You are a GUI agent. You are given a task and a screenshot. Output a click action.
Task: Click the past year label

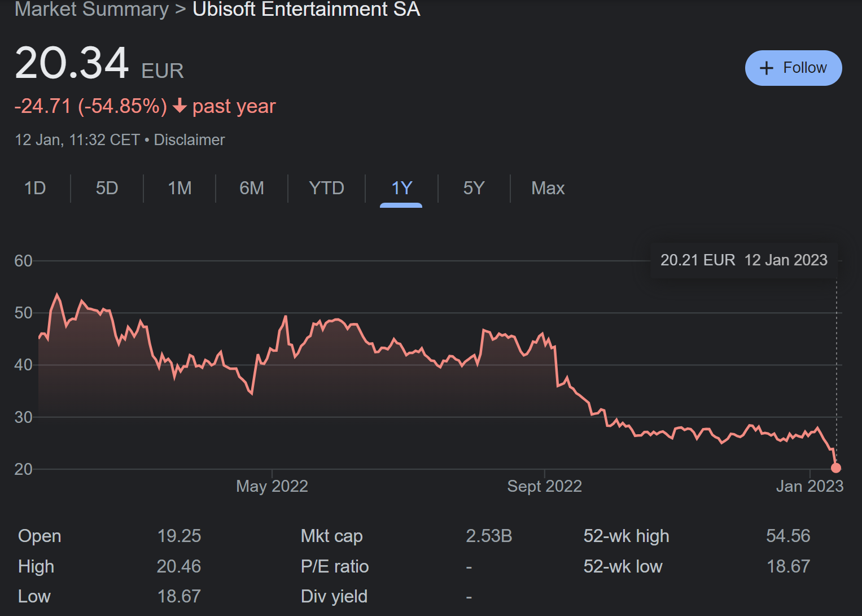(234, 106)
